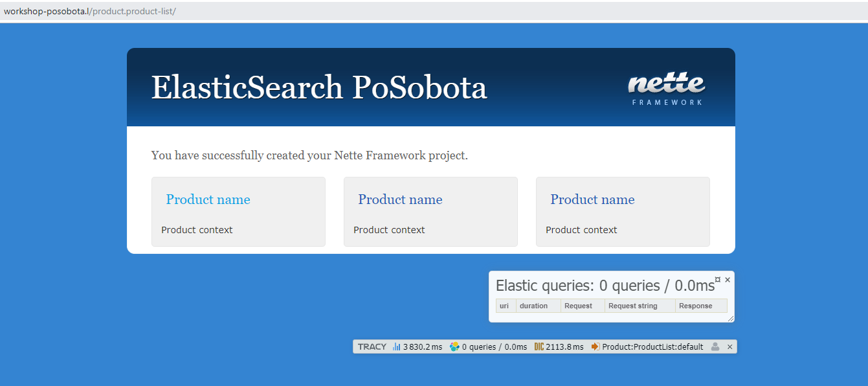Viewport: 868px width, 386px height.
Task: Click the panel resize grip handle
Action: pos(731,318)
